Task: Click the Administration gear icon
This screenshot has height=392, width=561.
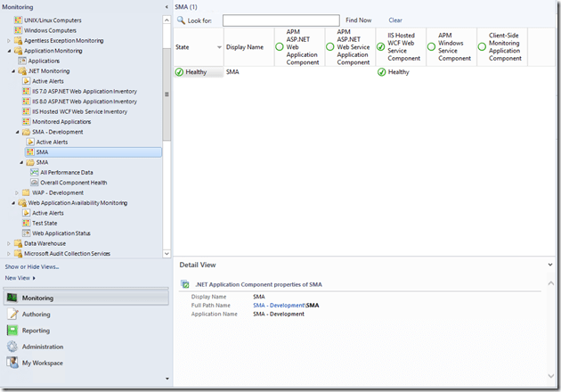Action: pos(12,347)
